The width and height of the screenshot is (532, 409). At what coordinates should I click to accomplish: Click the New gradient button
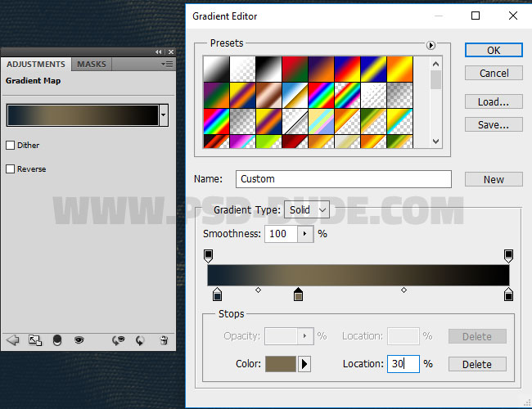pos(494,179)
